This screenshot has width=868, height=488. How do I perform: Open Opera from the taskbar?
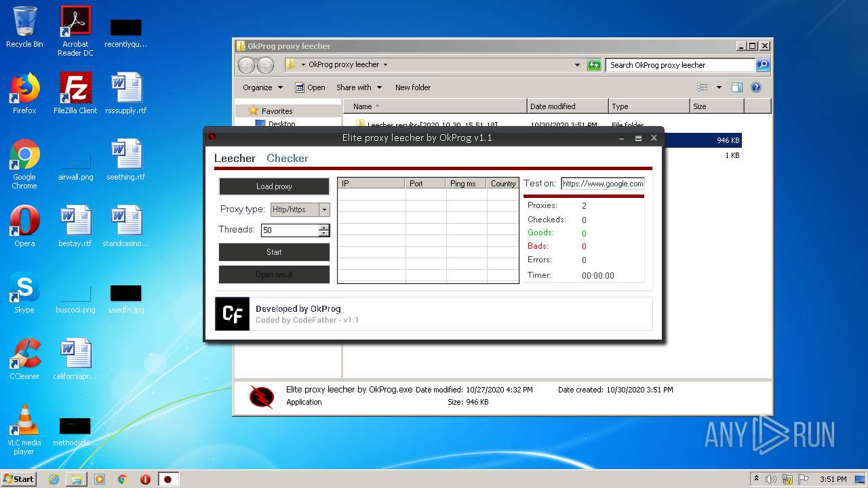(x=145, y=479)
